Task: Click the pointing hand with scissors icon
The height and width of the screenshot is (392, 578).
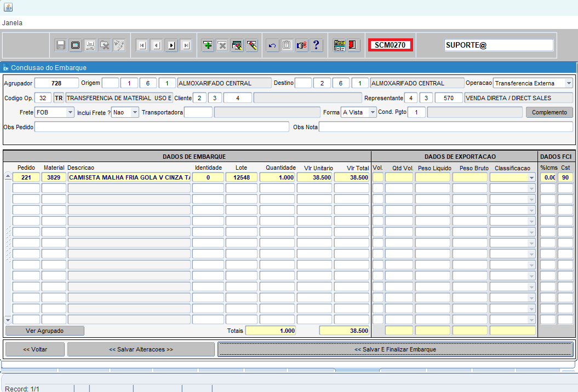Action: point(301,45)
